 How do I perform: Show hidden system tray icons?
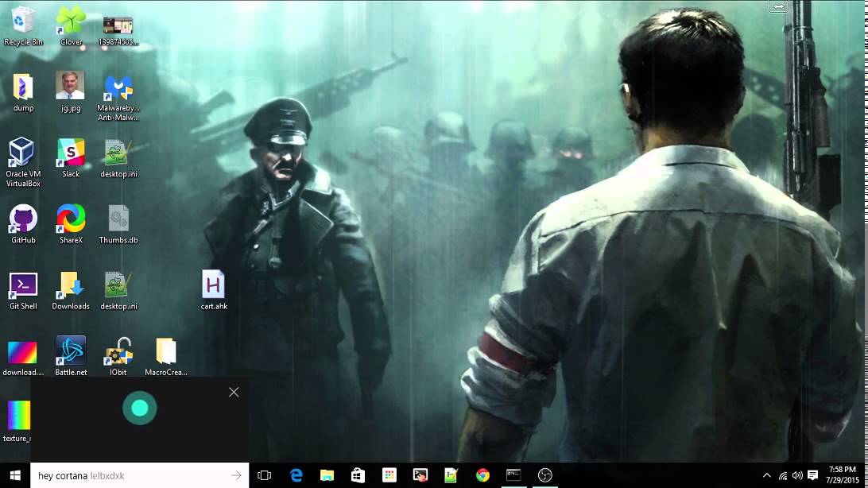click(x=767, y=475)
